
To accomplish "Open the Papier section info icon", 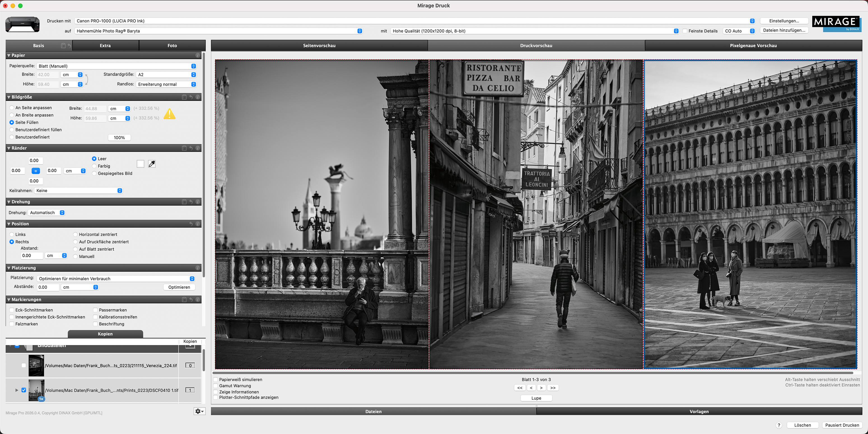I will pos(198,55).
